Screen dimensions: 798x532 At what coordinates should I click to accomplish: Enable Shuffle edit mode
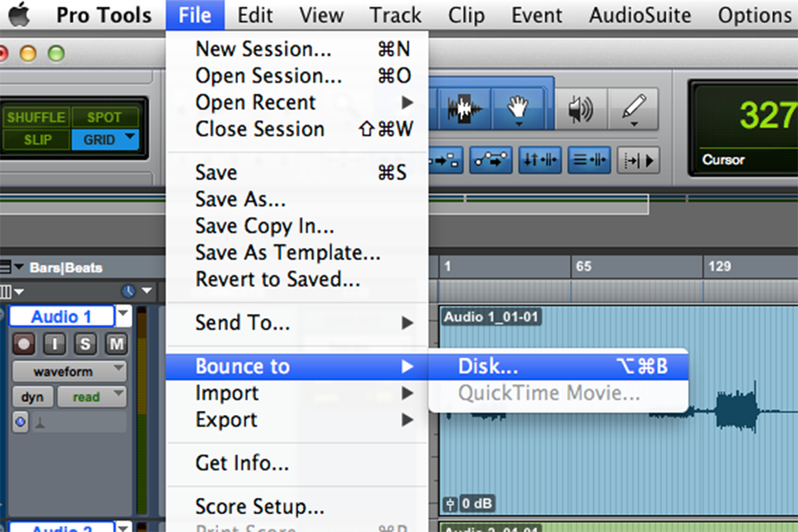coord(36,117)
